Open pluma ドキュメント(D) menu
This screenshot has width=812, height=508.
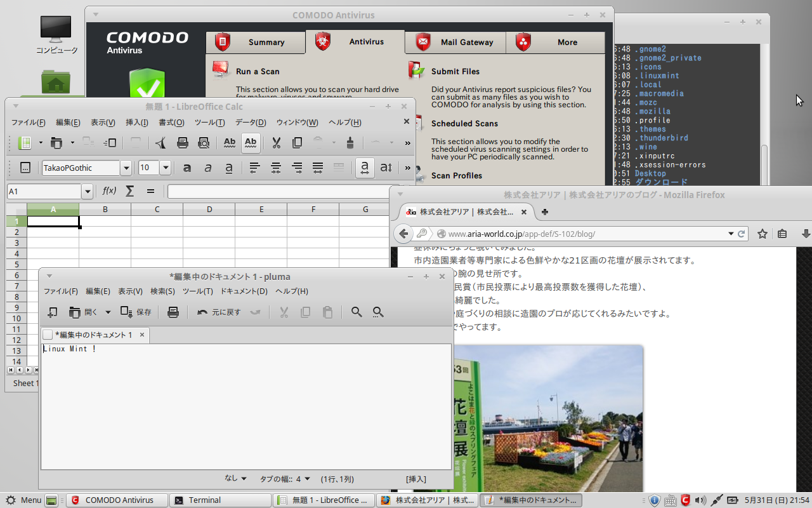point(244,291)
